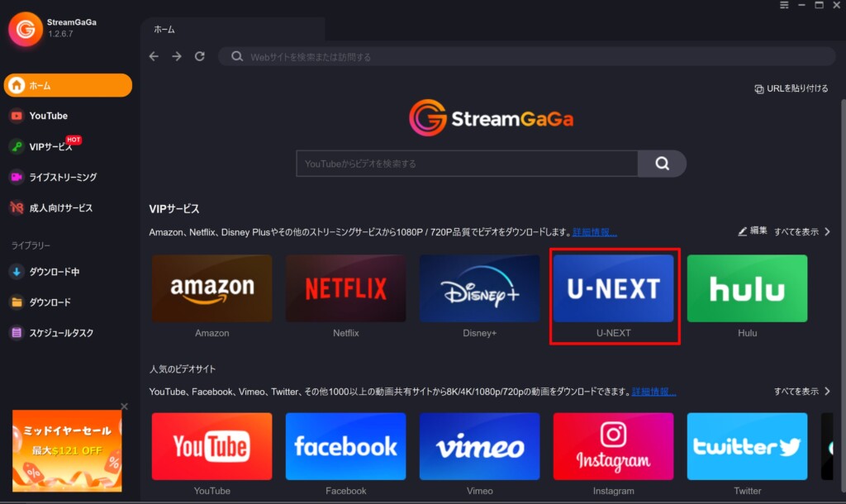Open the Amazon service tile
Image resolution: width=846 pixels, height=504 pixels.
(x=212, y=288)
